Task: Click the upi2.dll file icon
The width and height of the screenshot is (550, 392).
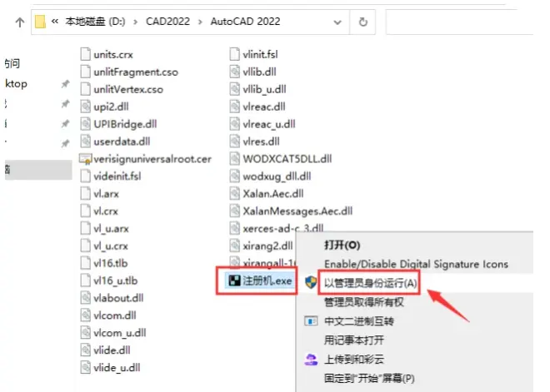Action: click(85, 107)
